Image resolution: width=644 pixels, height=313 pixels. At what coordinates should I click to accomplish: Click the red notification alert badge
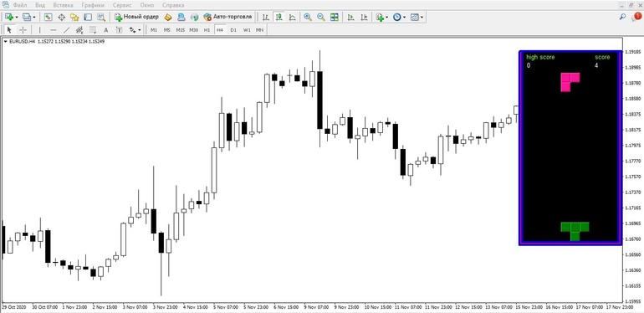637,16
